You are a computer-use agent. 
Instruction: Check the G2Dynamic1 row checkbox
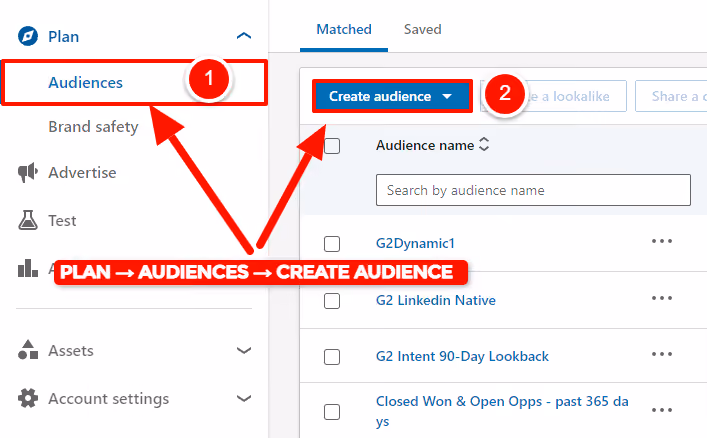(x=332, y=244)
